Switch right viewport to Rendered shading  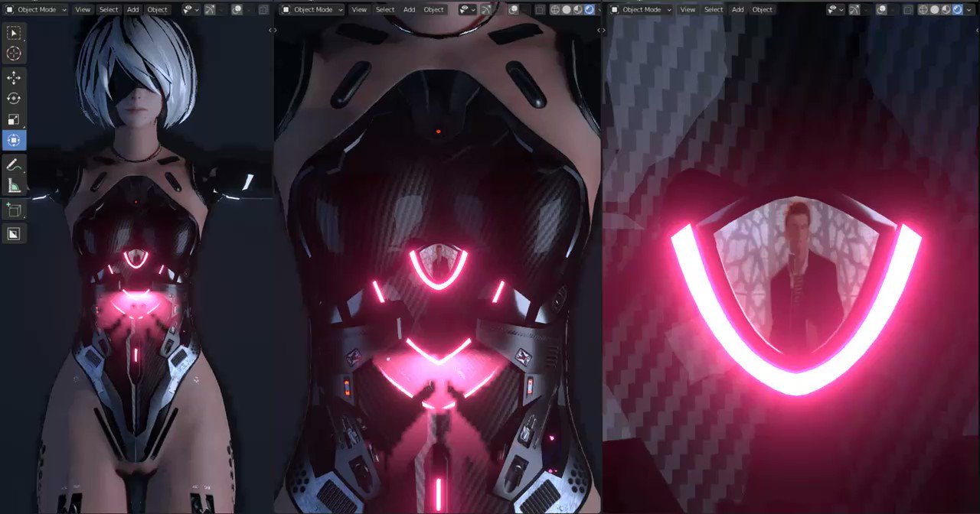957,9
